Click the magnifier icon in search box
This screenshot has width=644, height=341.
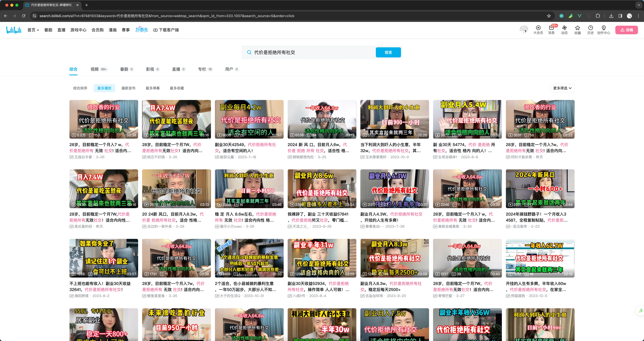click(x=249, y=52)
